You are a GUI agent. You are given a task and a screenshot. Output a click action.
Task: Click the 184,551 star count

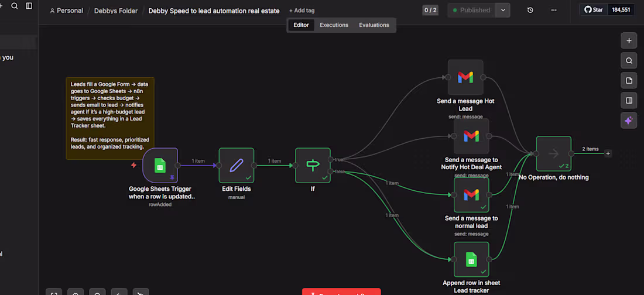click(x=620, y=10)
